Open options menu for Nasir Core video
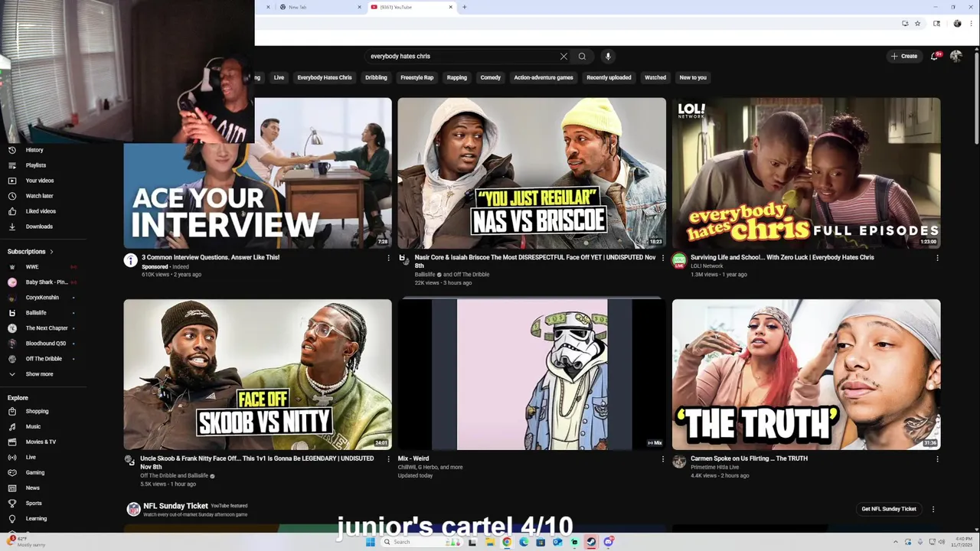 coord(663,258)
